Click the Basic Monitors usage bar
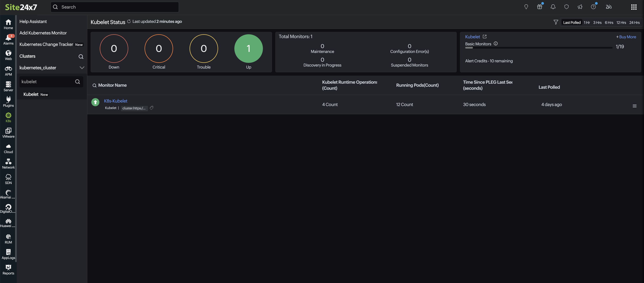The height and width of the screenshot is (283, 644). tap(539, 48)
